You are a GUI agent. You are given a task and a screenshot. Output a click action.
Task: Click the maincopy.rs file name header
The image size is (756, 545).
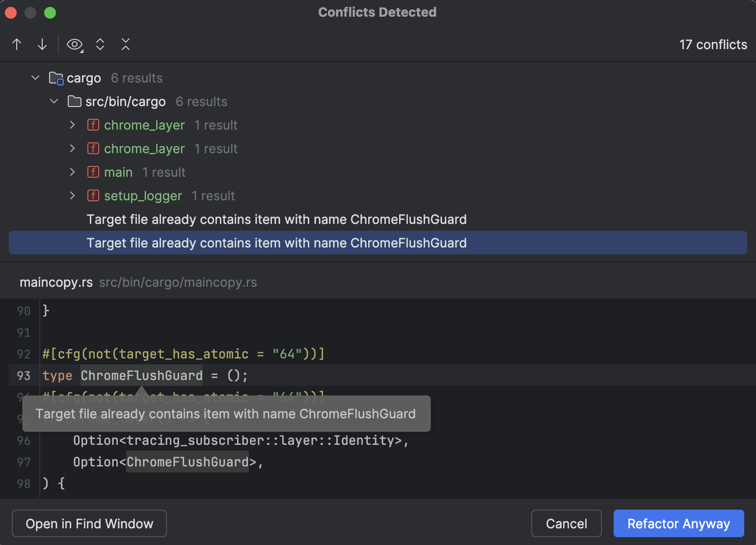coord(56,282)
